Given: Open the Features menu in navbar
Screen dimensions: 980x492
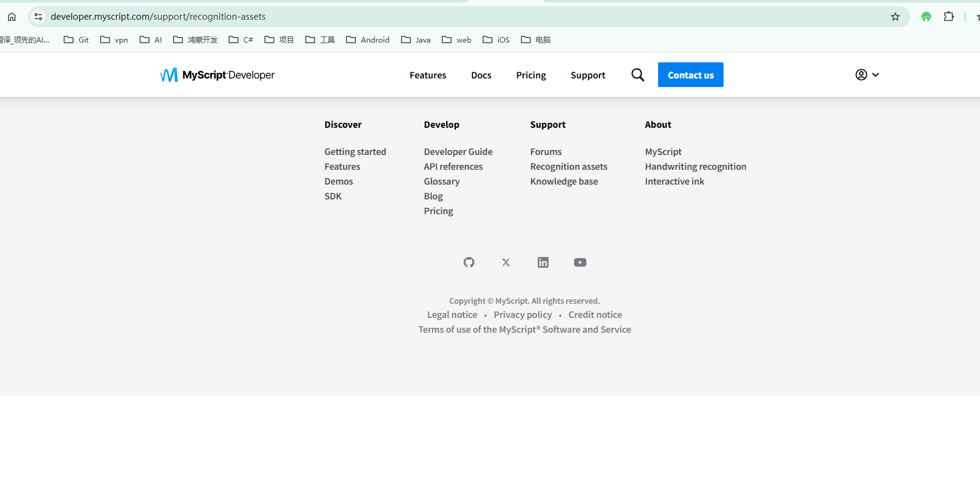Looking at the screenshot, I should point(428,75).
